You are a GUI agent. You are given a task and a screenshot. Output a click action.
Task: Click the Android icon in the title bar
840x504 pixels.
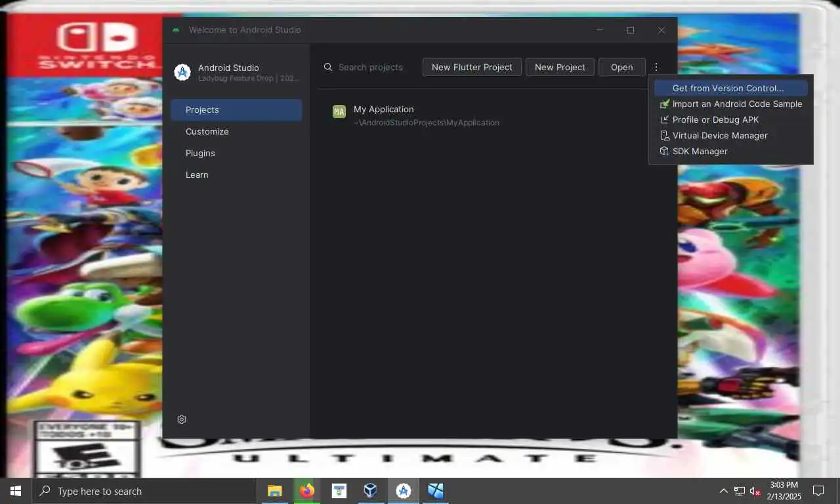tap(175, 30)
